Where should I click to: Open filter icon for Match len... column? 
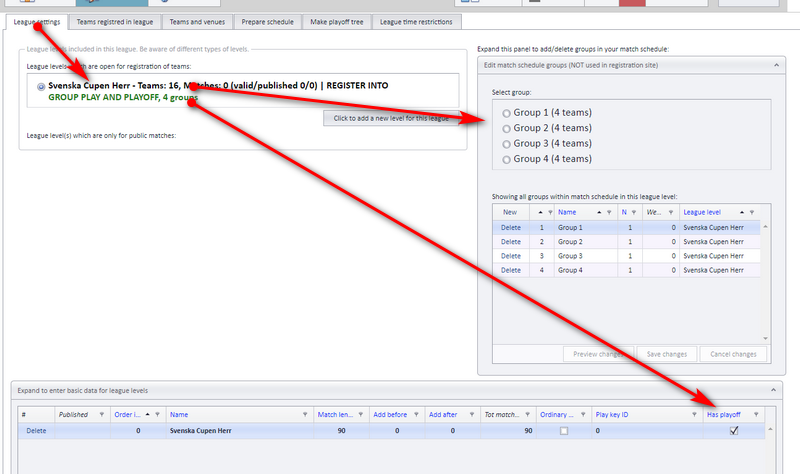coord(361,414)
